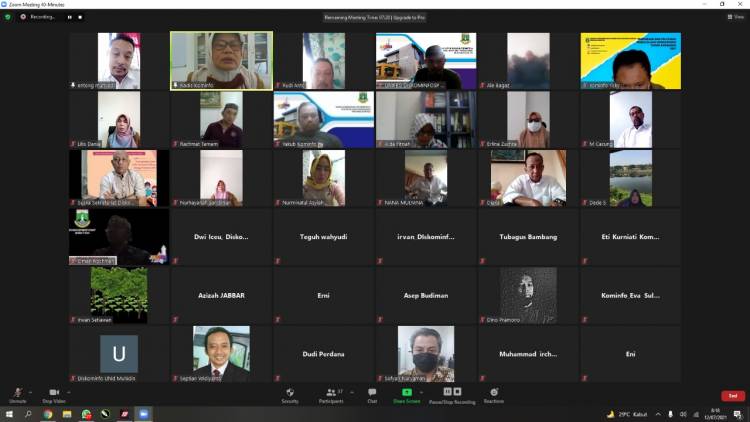Open the green encryption shield info icon

pyautogui.click(x=8, y=17)
